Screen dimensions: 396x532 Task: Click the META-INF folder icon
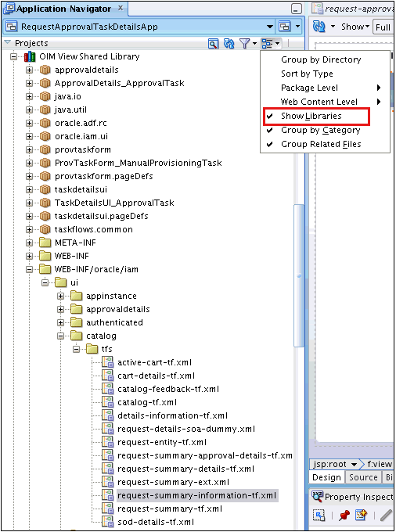(45, 243)
